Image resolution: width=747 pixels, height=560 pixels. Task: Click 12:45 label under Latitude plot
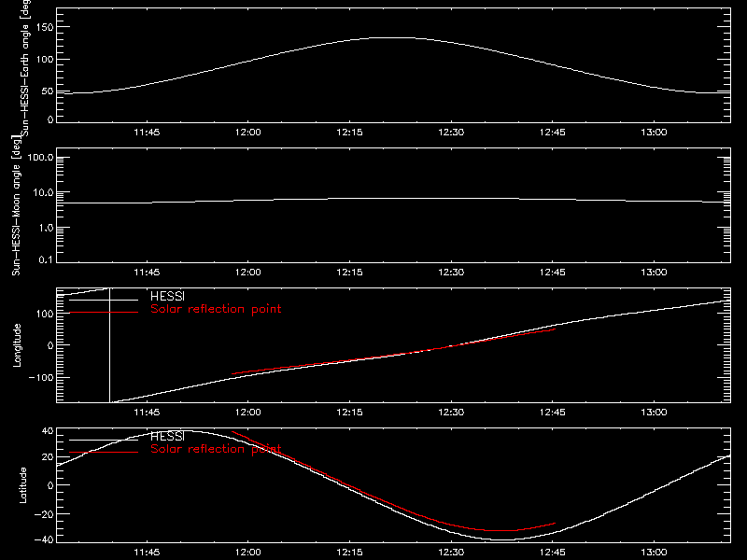point(553,553)
